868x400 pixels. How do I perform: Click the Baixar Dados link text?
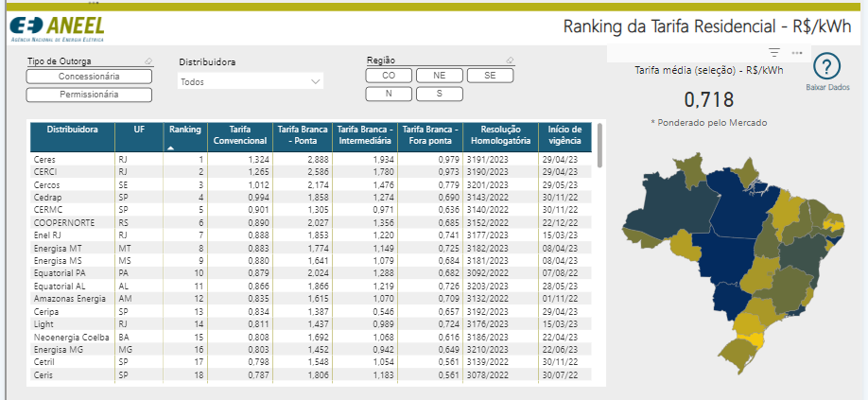coord(827,87)
